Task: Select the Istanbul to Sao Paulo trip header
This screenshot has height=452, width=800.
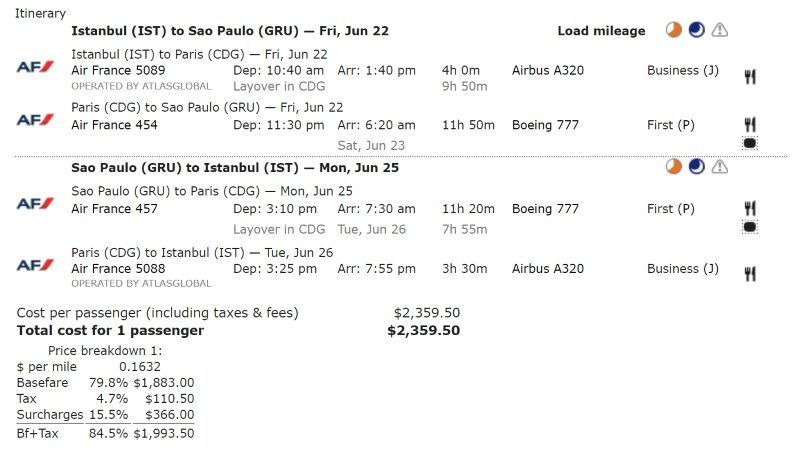Action: (x=230, y=31)
